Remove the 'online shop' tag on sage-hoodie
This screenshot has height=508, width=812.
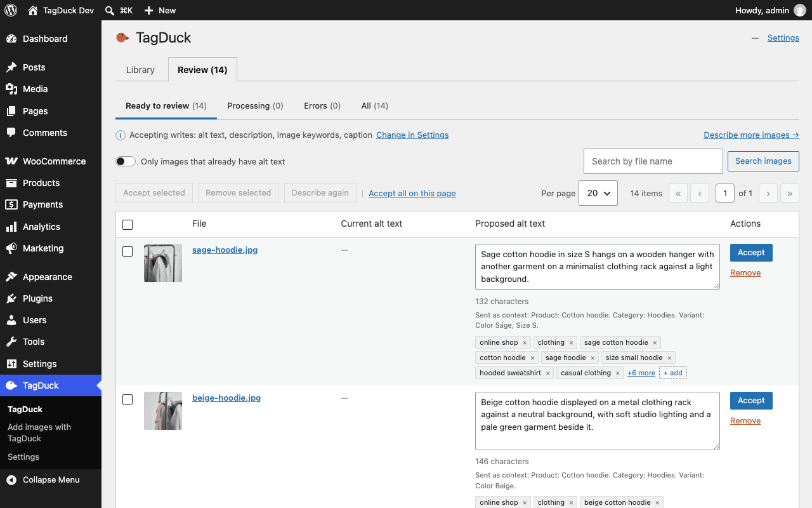[525, 343]
